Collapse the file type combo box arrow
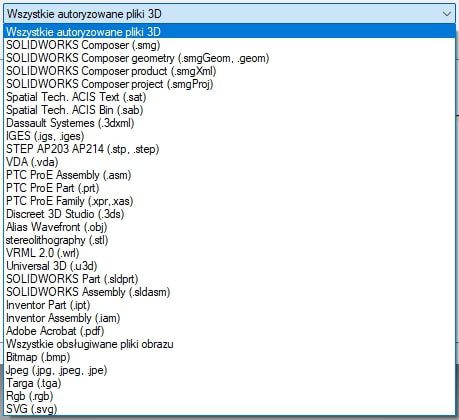This screenshot has height=420, width=459. point(446,14)
